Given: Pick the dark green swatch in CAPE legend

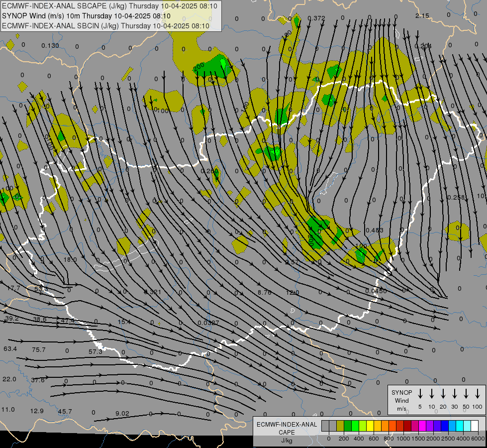Looking at the screenshot, I should tap(348, 426).
